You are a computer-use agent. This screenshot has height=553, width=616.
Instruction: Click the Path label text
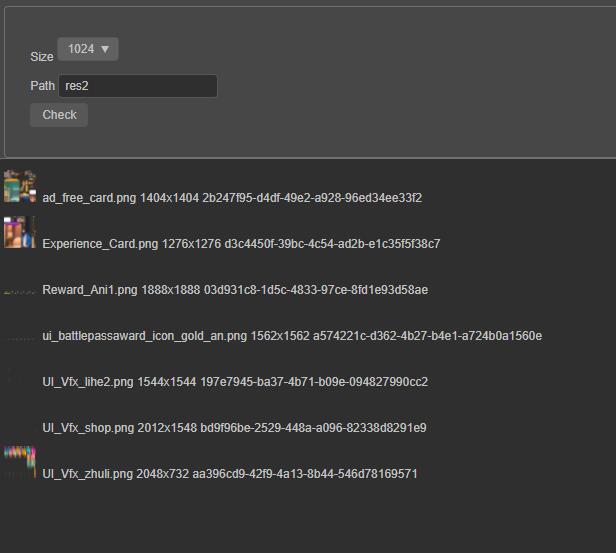[42, 86]
